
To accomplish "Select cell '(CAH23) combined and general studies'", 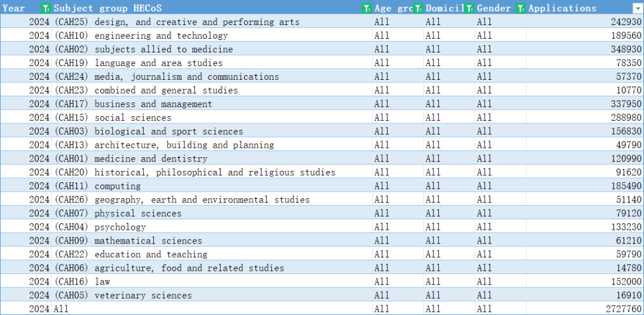I will pos(212,91).
